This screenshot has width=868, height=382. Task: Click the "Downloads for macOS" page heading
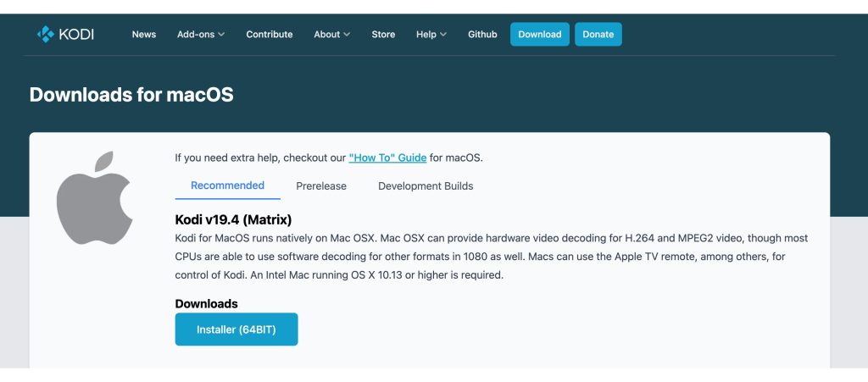(x=131, y=95)
